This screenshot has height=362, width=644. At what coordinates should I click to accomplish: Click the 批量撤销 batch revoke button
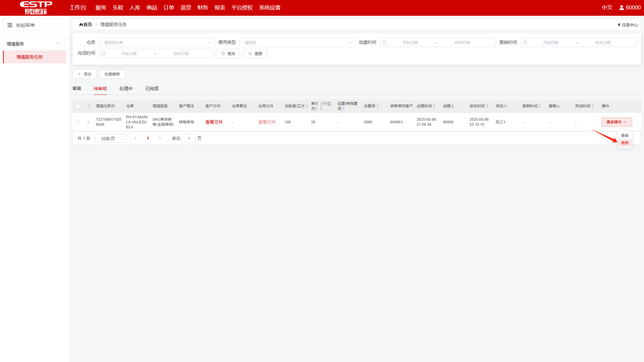112,74
